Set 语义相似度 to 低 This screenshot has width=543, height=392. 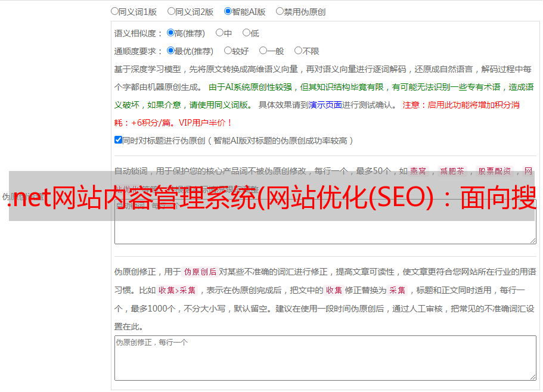246,33
